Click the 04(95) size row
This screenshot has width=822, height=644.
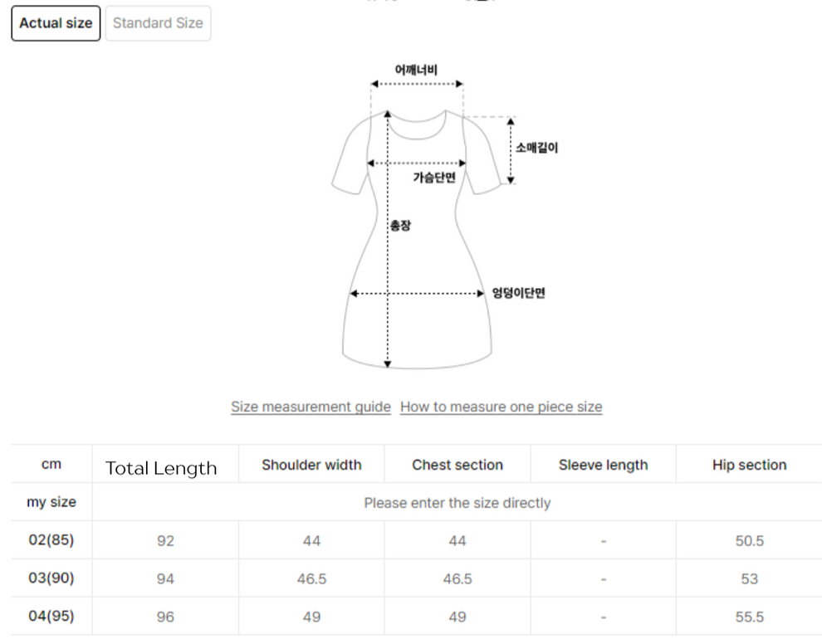coord(51,617)
